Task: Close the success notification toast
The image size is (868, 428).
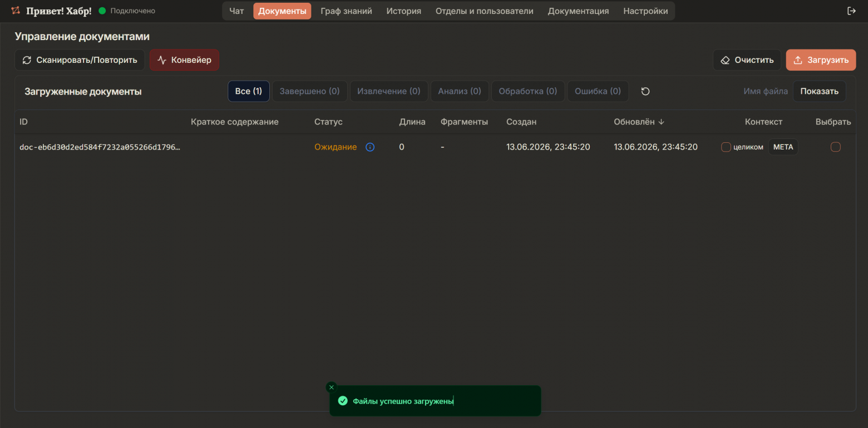Action: click(x=332, y=387)
